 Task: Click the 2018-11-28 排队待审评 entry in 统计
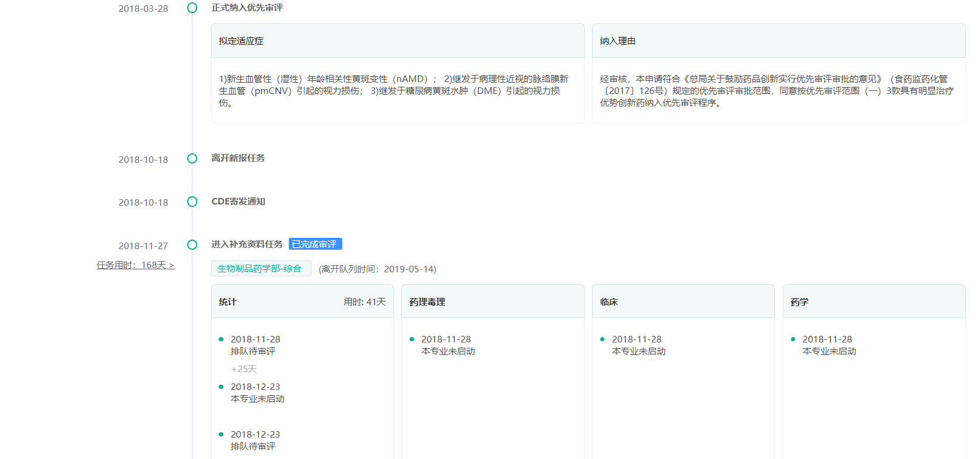click(x=255, y=345)
